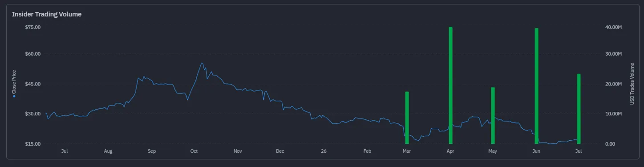Click the Dec label on time axis

280,151
